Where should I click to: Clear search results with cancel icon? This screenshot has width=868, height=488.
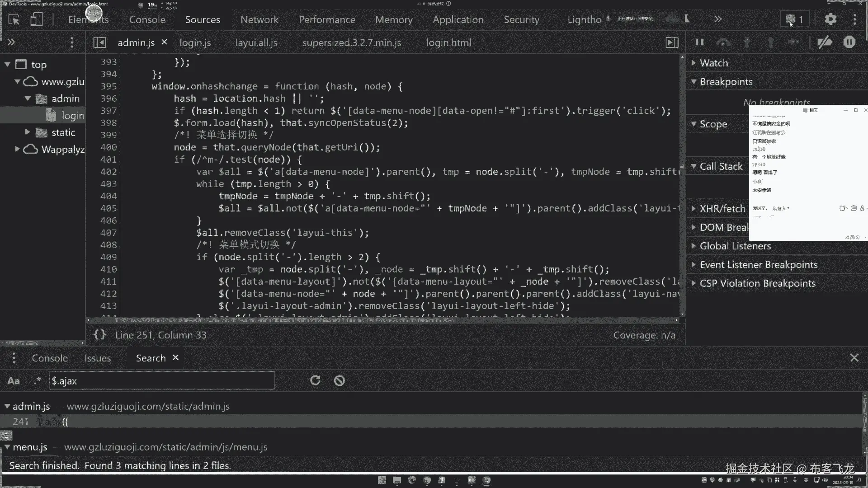[x=339, y=380]
